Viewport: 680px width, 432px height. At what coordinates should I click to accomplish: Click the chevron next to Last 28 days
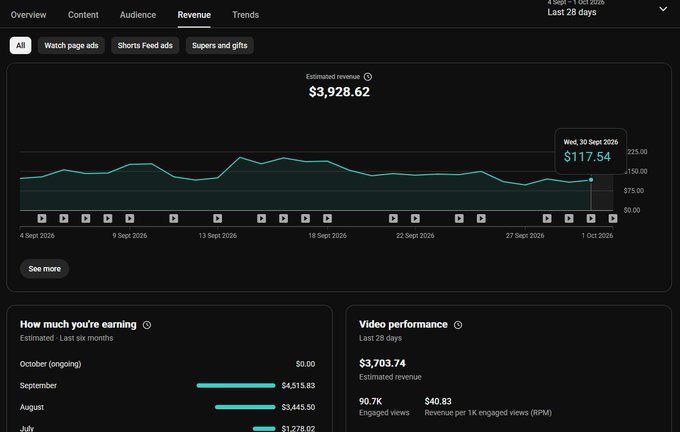663,9
